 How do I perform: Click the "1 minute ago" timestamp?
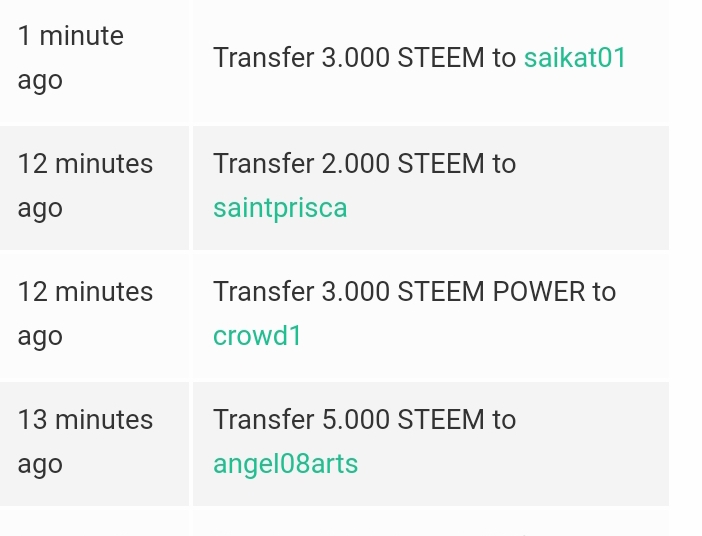(x=70, y=58)
